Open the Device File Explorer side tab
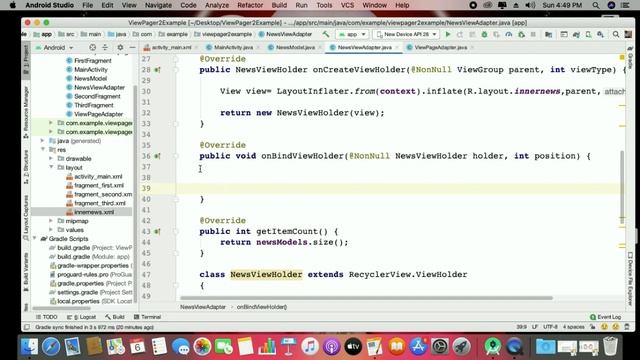640x360 pixels. [x=630, y=279]
